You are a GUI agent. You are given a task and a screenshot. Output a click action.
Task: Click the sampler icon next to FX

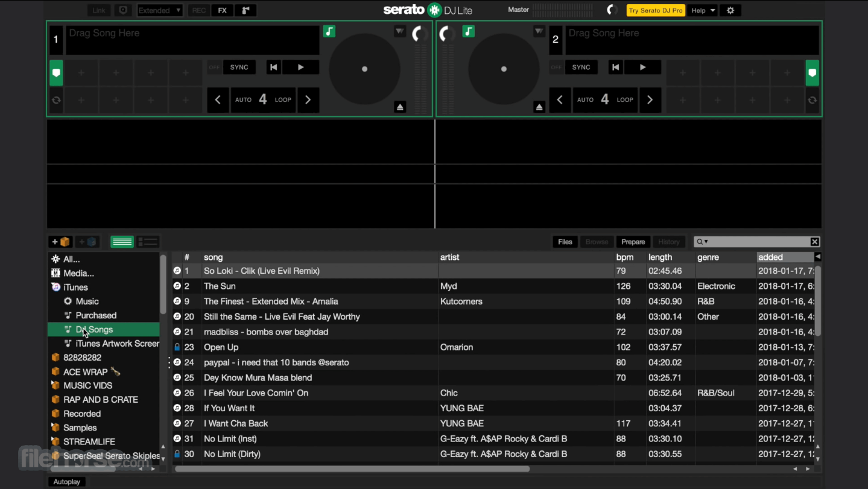pos(246,10)
